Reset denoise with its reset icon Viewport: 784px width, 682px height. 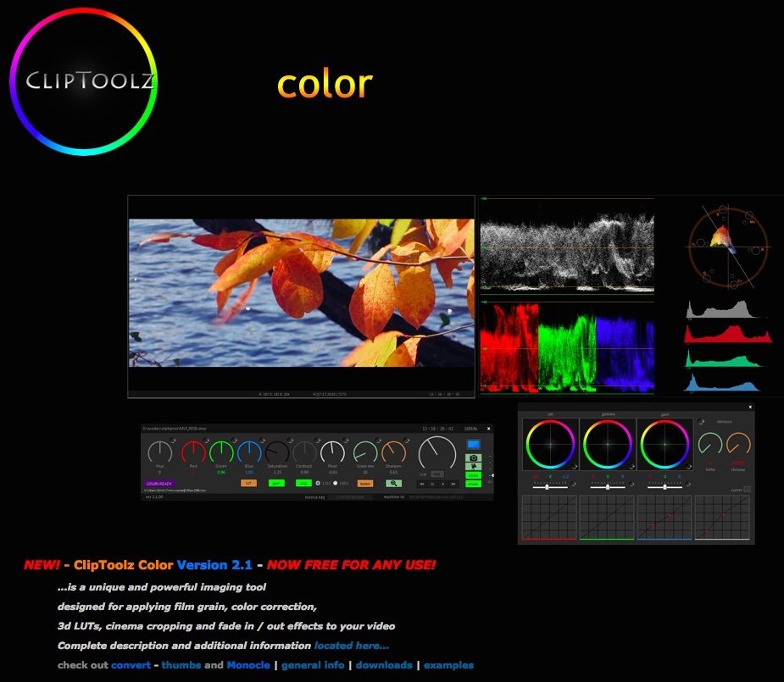(701, 422)
